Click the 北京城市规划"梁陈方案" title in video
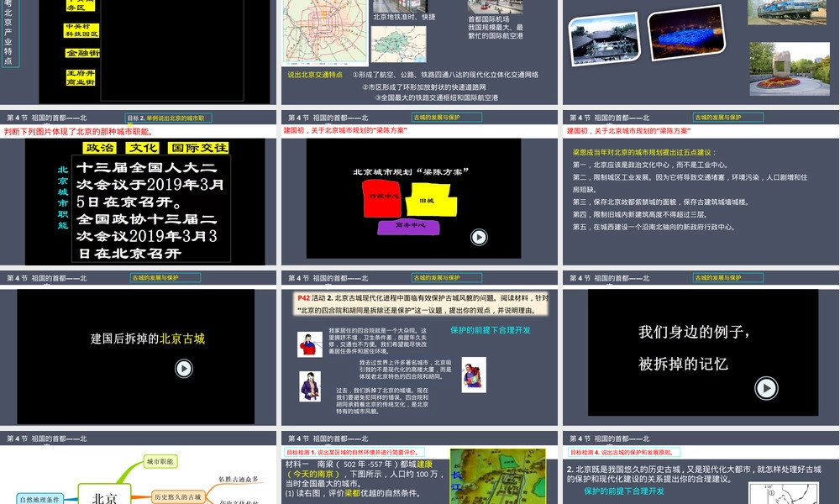Screen dimensions: 840x504 pyautogui.click(x=411, y=172)
